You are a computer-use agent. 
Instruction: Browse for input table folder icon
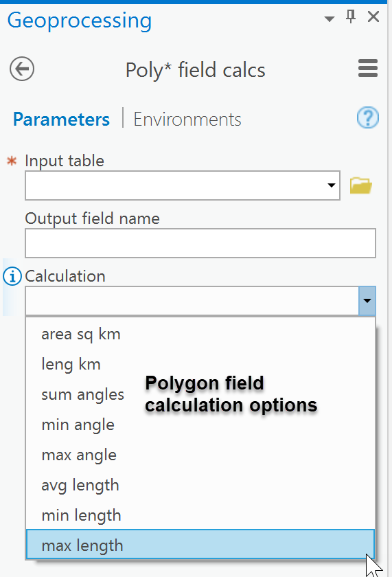coord(360,185)
